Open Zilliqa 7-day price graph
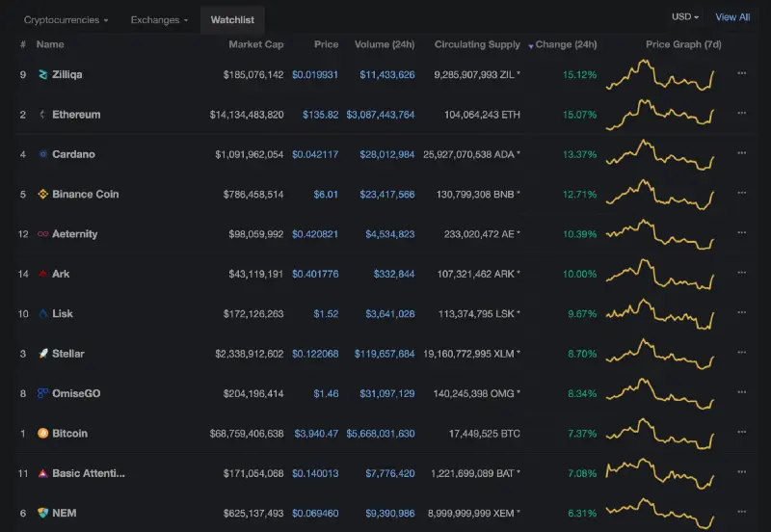 click(660, 75)
